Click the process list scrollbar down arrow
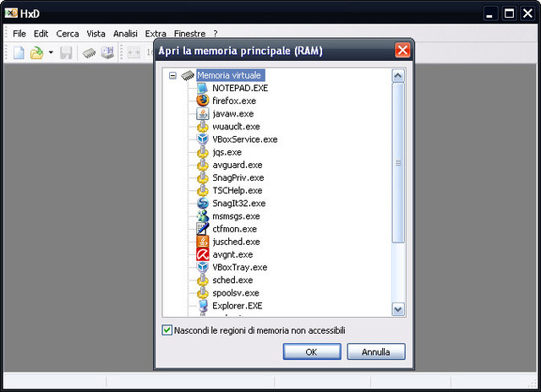 [x=398, y=309]
